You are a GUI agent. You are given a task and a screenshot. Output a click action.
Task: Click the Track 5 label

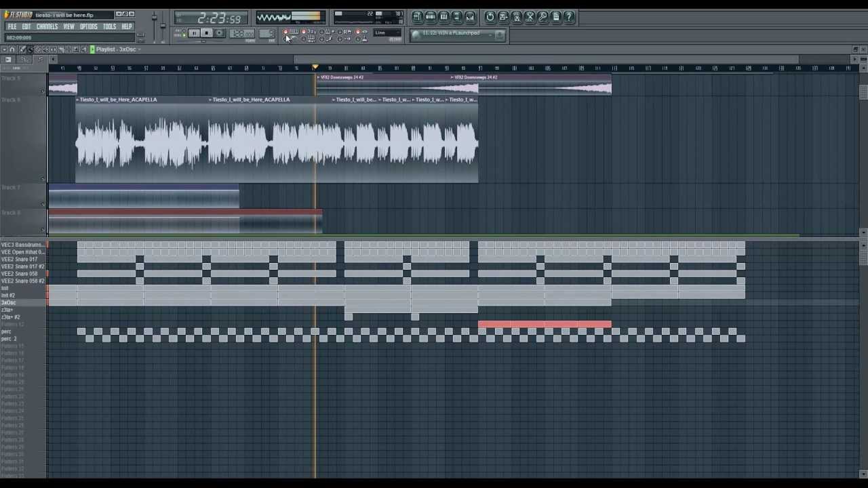pos(11,79)
